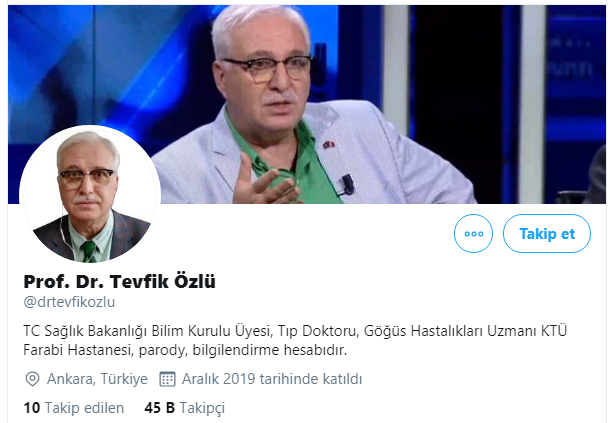Click the flag pin on the banner jacket
Viewport: 613px width, 423px height.
click(x=329, y=145)
